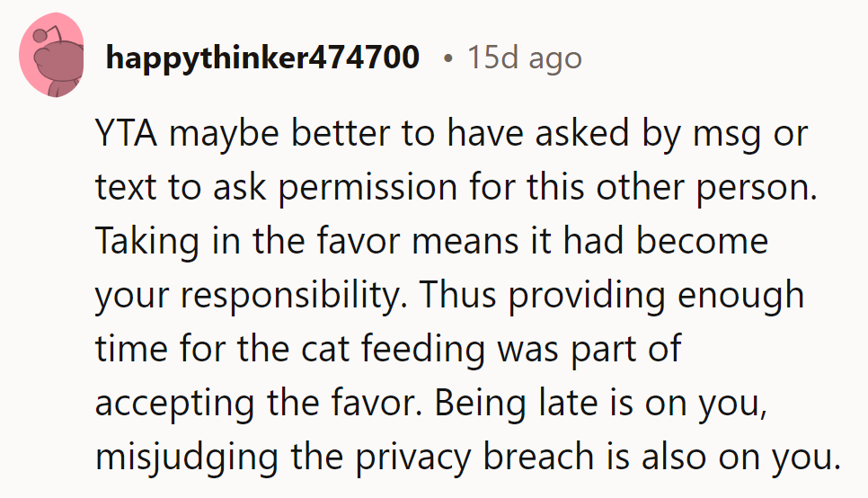Click the word "Thus" in the comment body
The height and width of the screenshot is (498, 868).
tap(457, 294)
